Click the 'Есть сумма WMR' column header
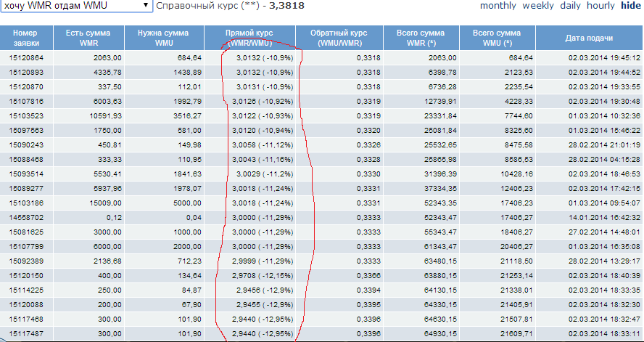Screen dimensions: 644x342 [88, 38]
